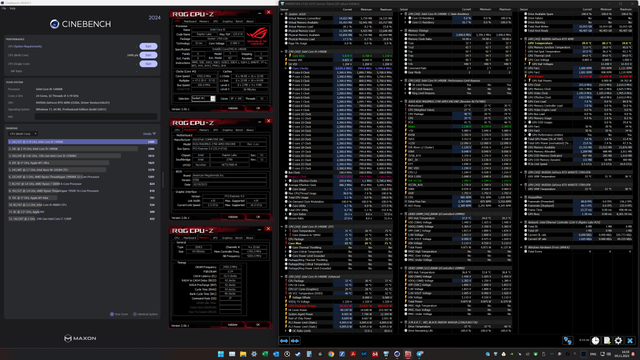
Task: Click Cinebench ranking list scrollbar
Action: tap(162, 180)
